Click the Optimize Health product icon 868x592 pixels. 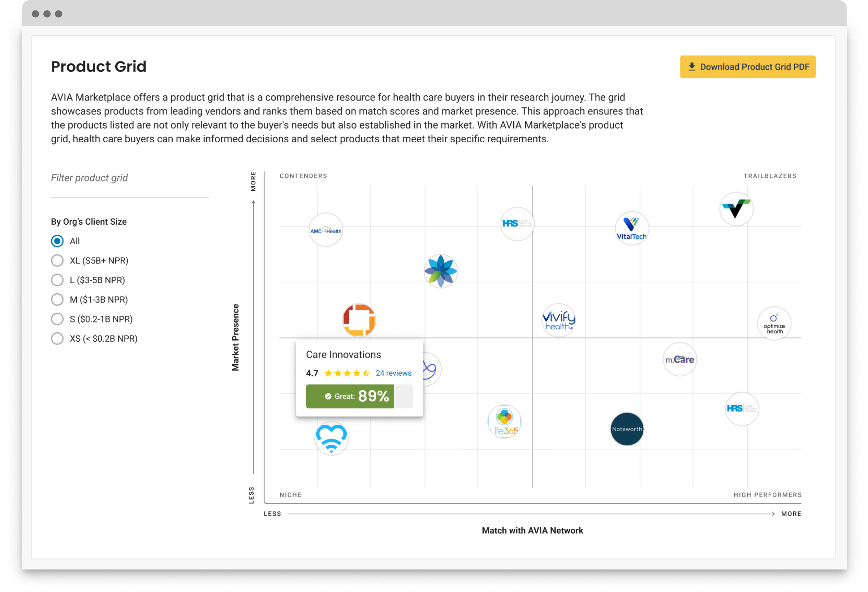pyautogui.click(x=774, y=324)
